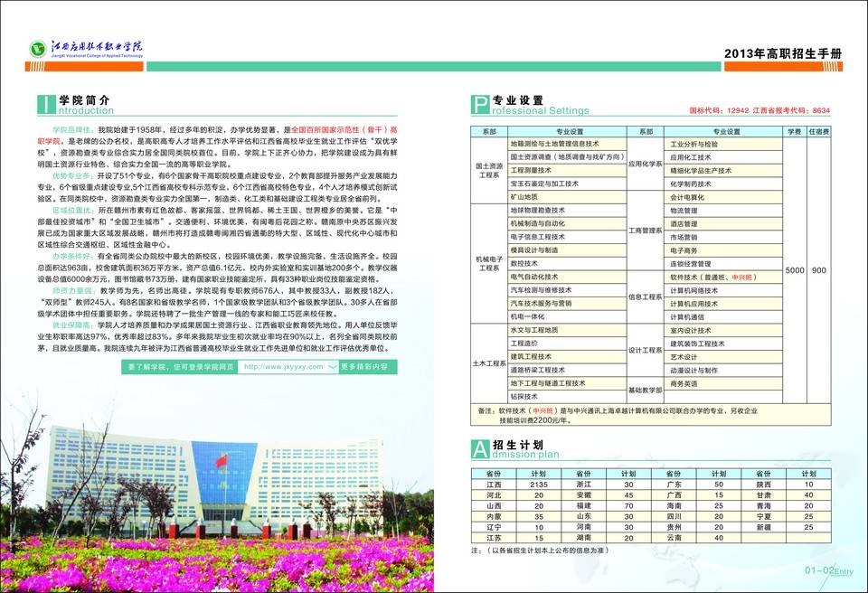Click the green 'I' block of the Introduction heading
The width and height of the screenshot is (868, 593).
pos(46,105)
